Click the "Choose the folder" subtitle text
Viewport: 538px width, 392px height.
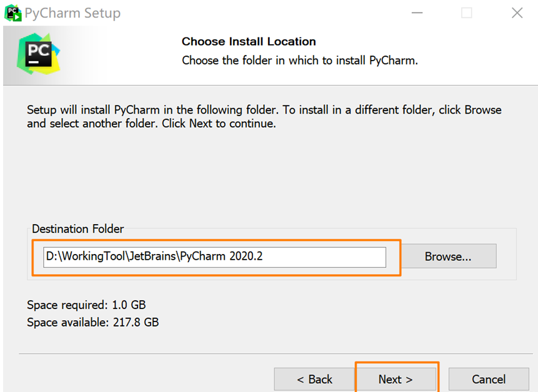tap(299, 61)
